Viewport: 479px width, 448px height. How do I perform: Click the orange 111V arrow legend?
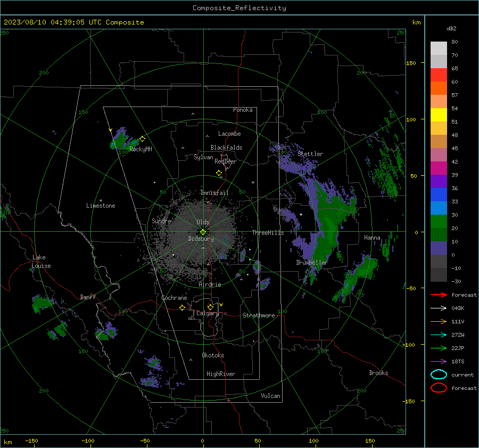(439, 321)
